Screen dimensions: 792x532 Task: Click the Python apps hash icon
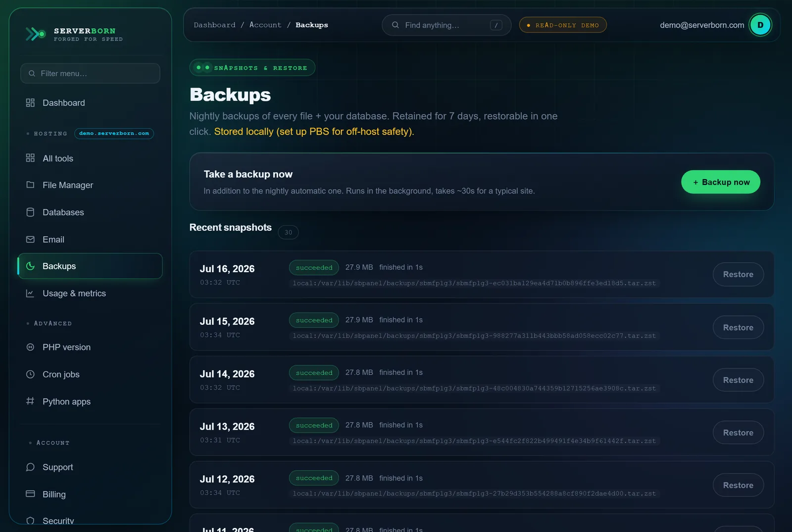point(30,401)
